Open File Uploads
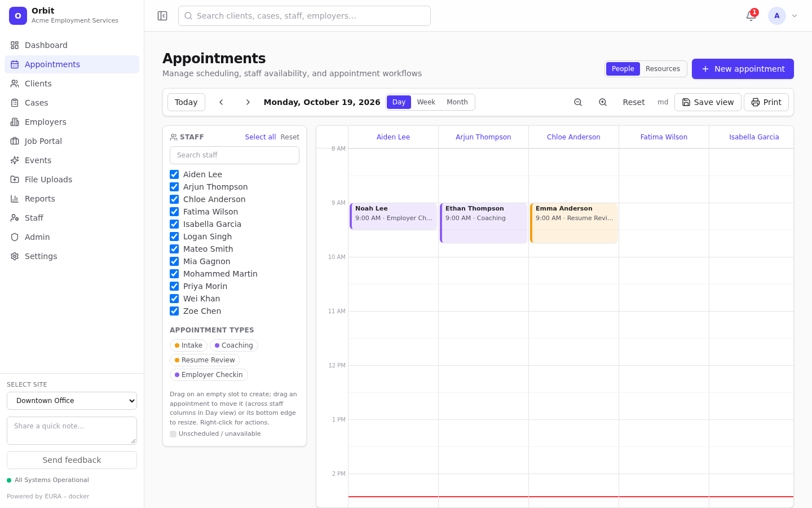 click(x=72, y=179)
